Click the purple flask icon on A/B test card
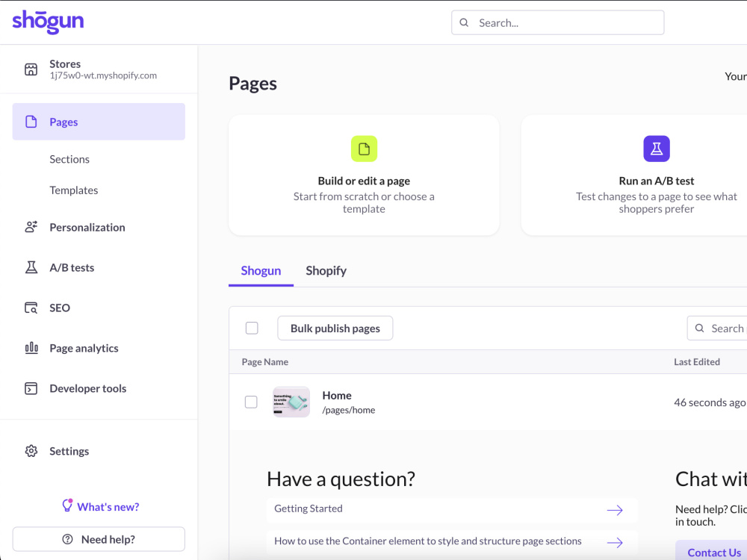 point(657,149)
